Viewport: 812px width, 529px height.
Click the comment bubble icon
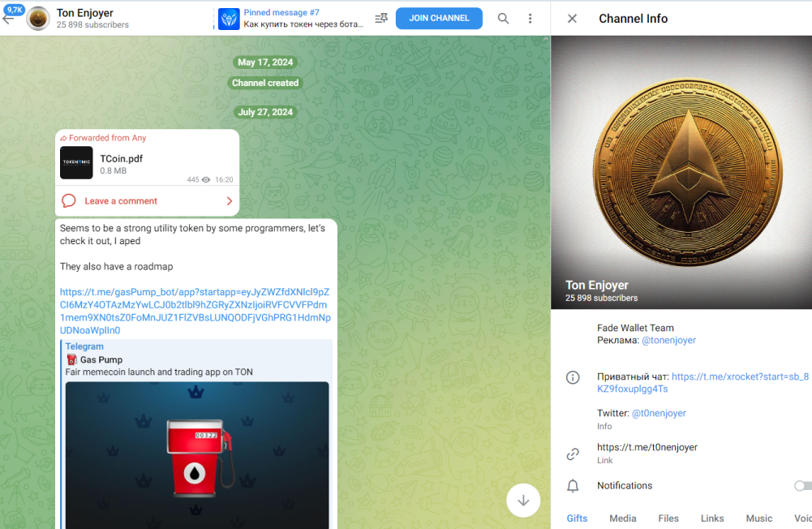point(69,200)
